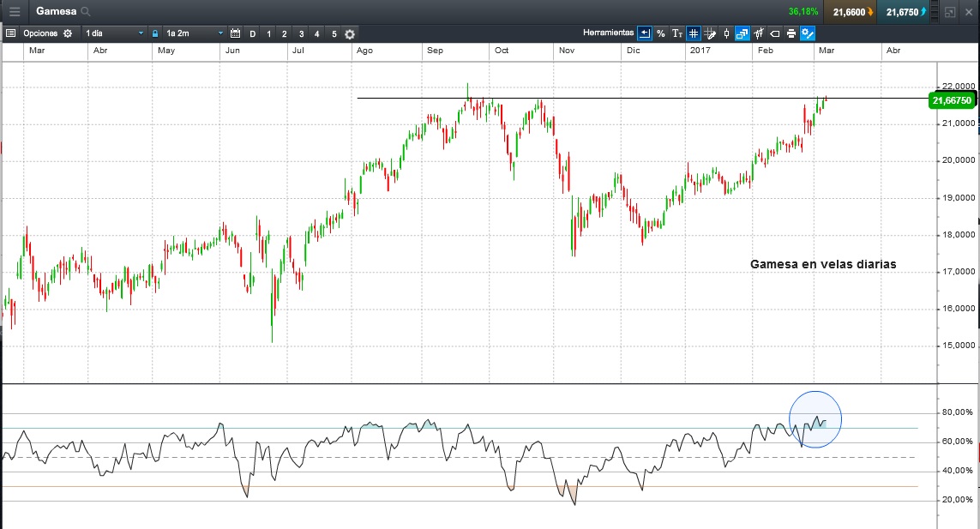Click the Sep label on time axis
This screenshot has width=980, height=529.
[x=435, y=51]
